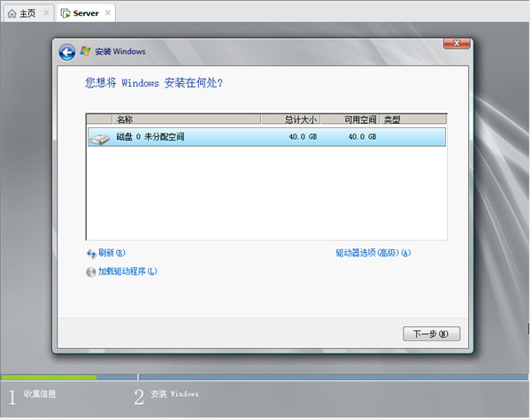The image size is (531, 420).
Task: Click the 可用空间 column header
Action: point(350,119)
